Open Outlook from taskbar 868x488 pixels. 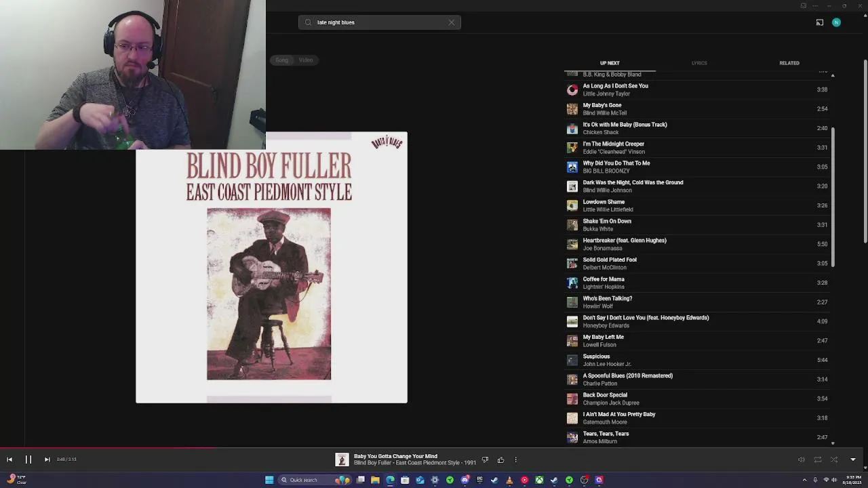[420, 480]
